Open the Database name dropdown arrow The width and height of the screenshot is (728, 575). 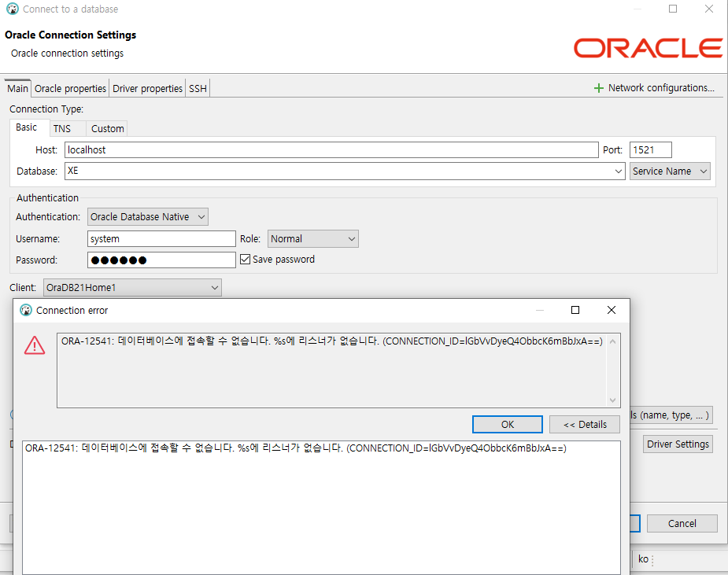pyautogui.click(x=619, y=171)
